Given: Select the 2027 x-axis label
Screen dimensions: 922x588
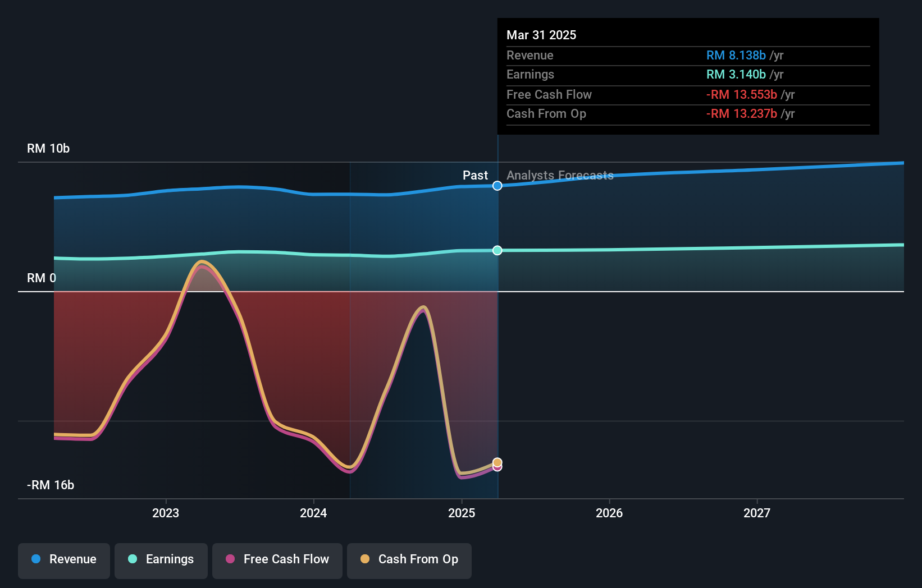Looking at the screenshot, I should [757, 513].
